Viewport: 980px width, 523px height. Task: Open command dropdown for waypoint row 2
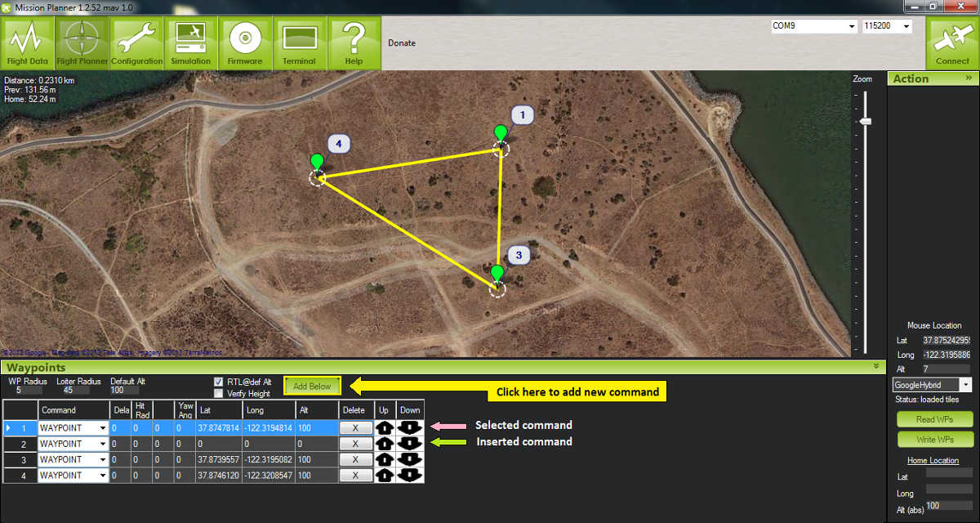point(103,443)
